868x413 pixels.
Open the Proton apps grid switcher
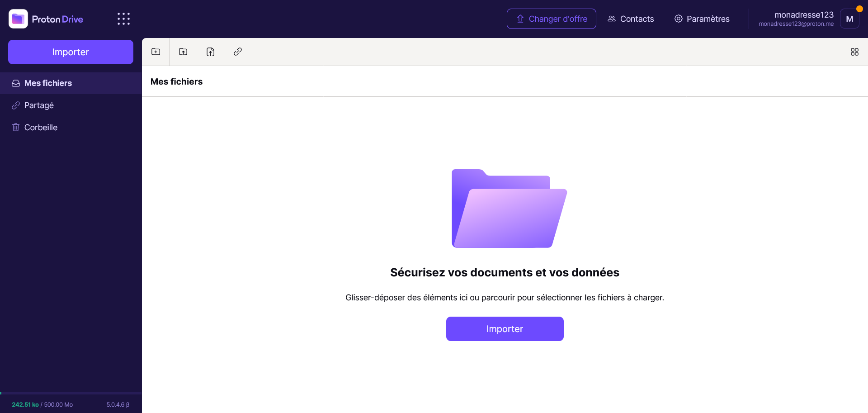coord(123,19)
